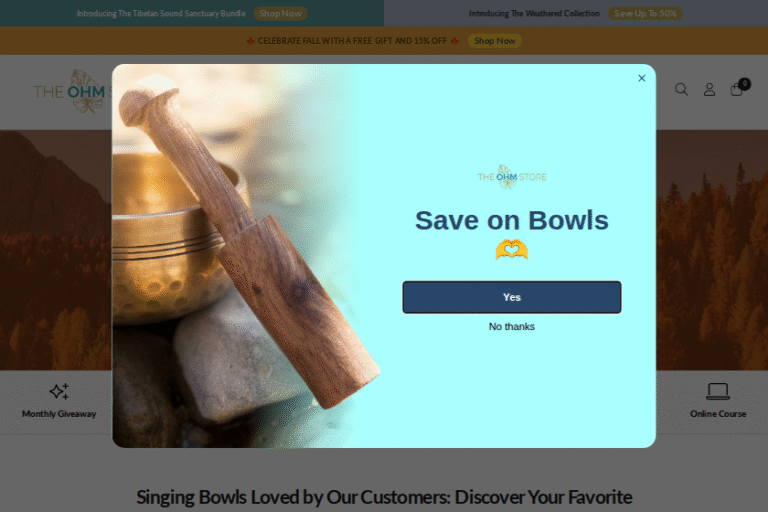Click Save Up To 50% button

(x=645, y=14)
